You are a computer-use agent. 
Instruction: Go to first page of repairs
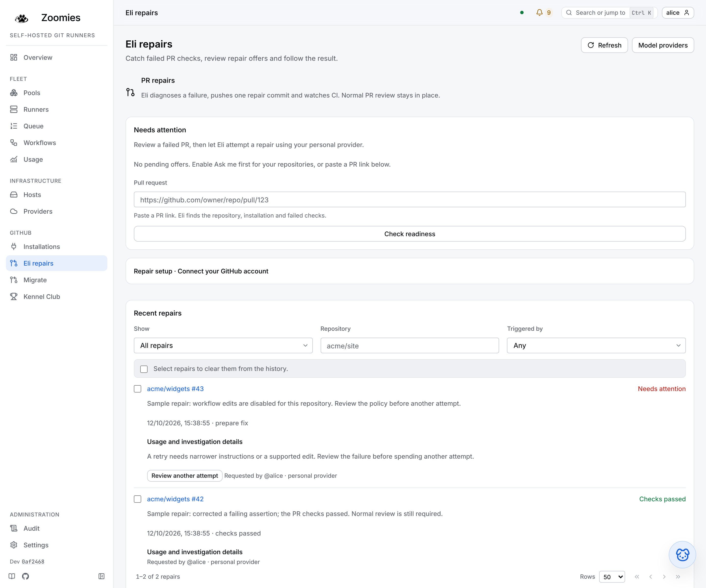[637, 576]
